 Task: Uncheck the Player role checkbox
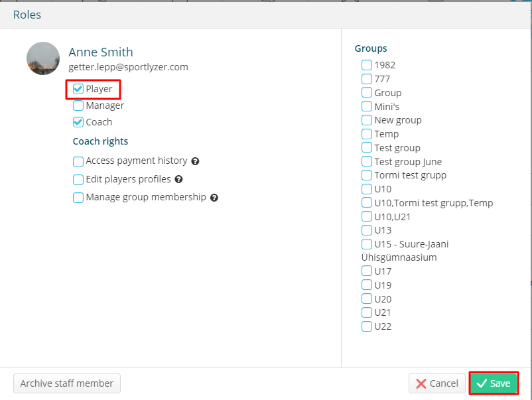tap(78, 90)
